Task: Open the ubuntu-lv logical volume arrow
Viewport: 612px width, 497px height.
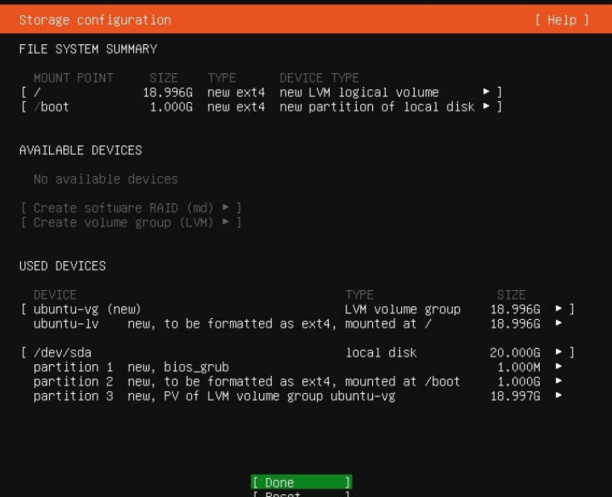Action: pos(559,323)
